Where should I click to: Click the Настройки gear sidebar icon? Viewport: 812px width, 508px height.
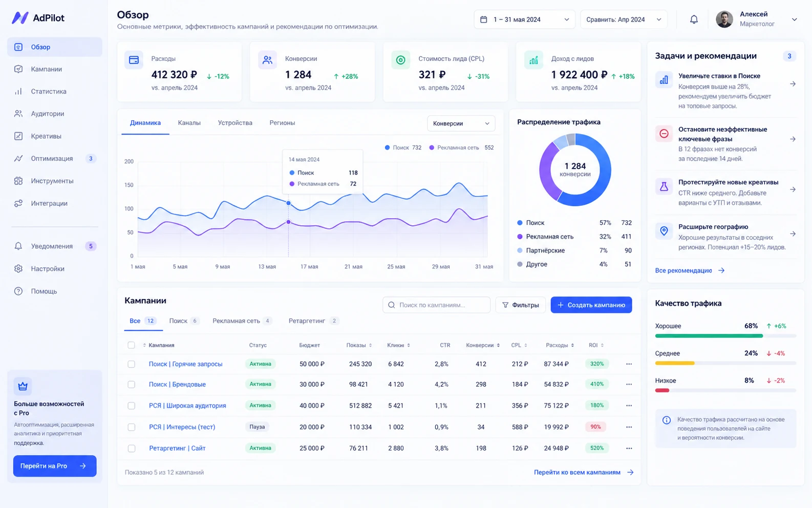coord(18,269)
